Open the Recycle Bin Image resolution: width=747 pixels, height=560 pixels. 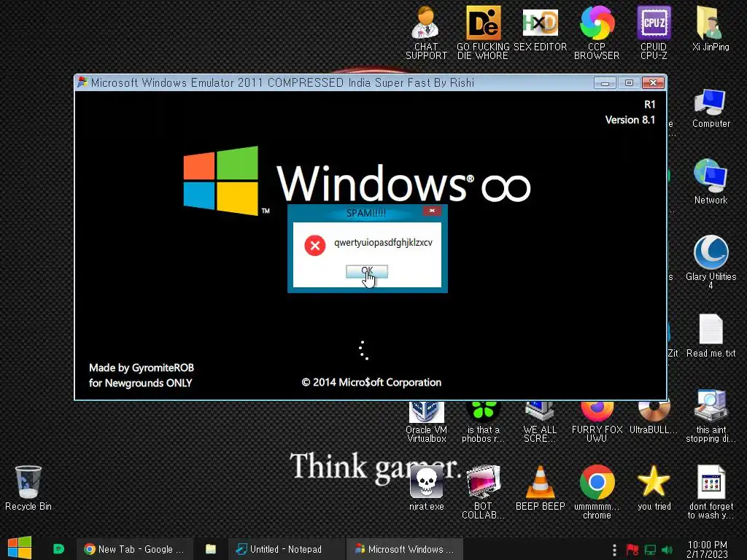click(28, 489)
